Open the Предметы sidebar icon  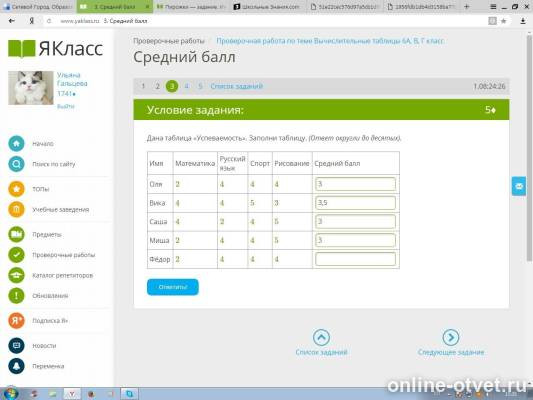pos(16,234)
